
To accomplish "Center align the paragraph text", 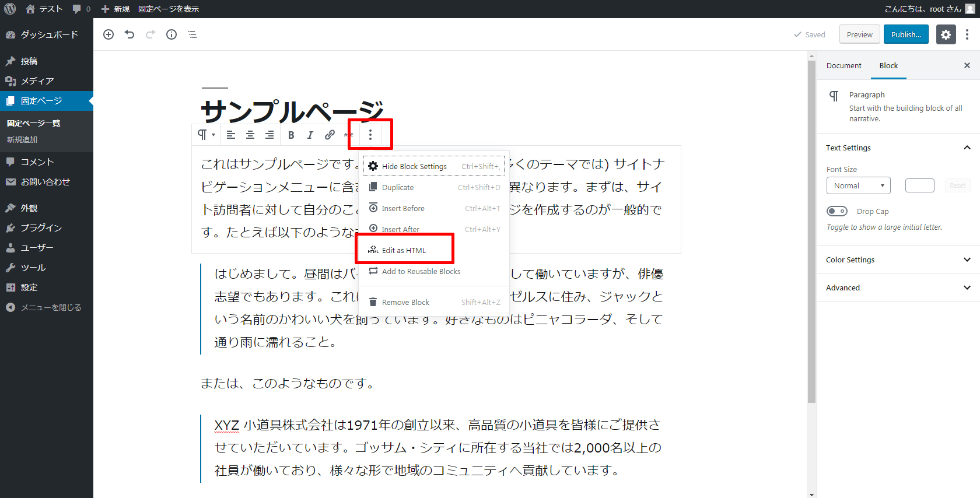I will coord(250,135).
